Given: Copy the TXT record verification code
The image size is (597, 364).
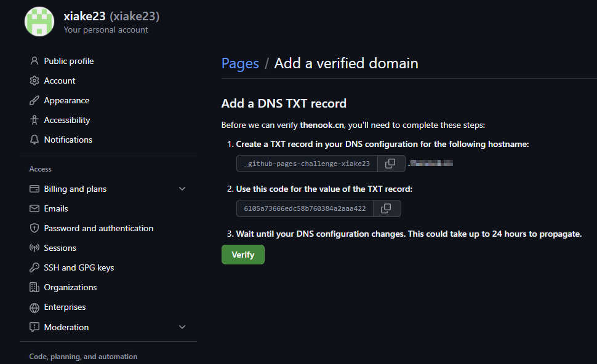Looking at the screenshot, I should tap(387, 208).
